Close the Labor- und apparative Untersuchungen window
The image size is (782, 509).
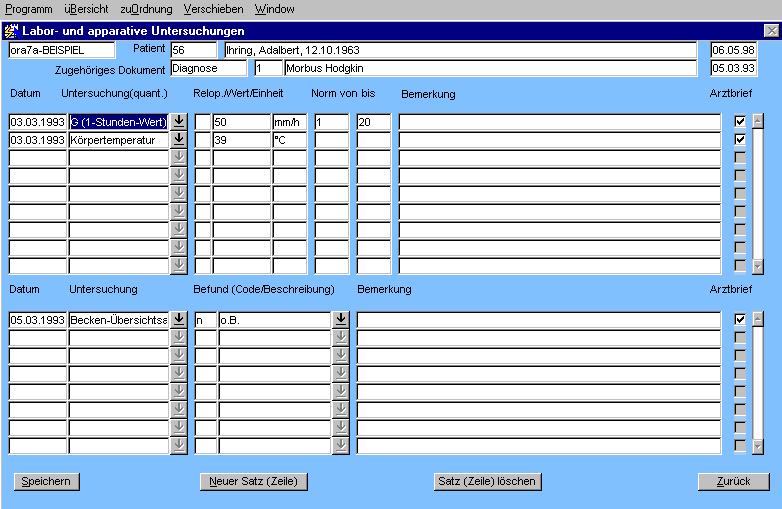(x=770, y=31)
